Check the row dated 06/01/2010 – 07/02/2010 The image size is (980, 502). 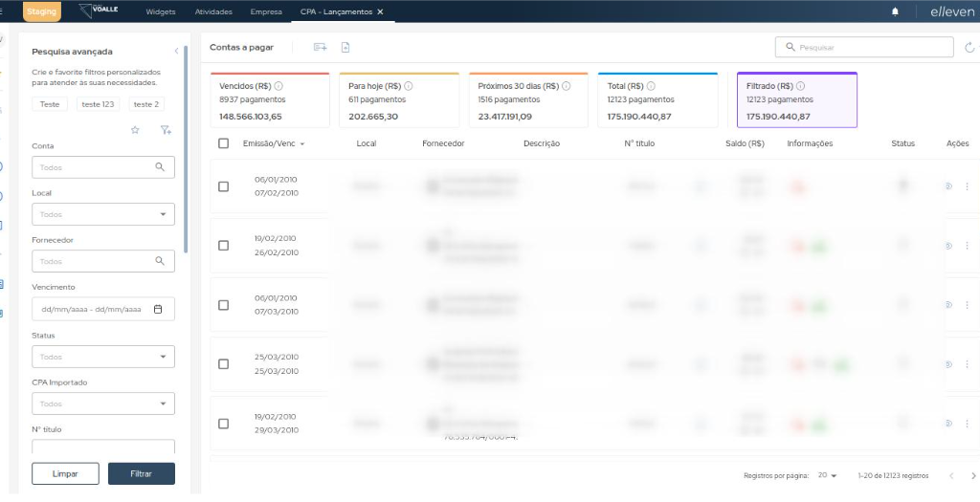tap(223, 186)
